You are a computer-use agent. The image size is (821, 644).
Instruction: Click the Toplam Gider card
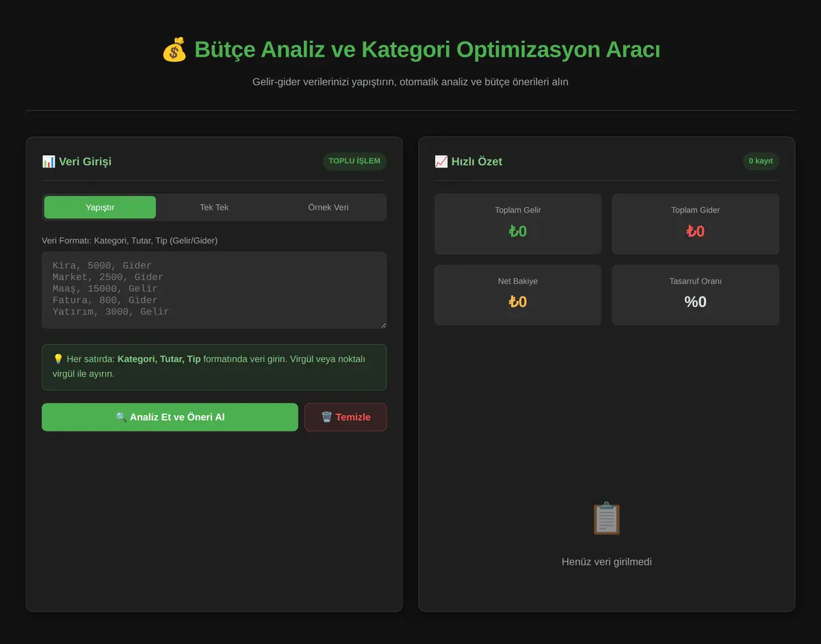pyautogui.click(x=695, y=224)
